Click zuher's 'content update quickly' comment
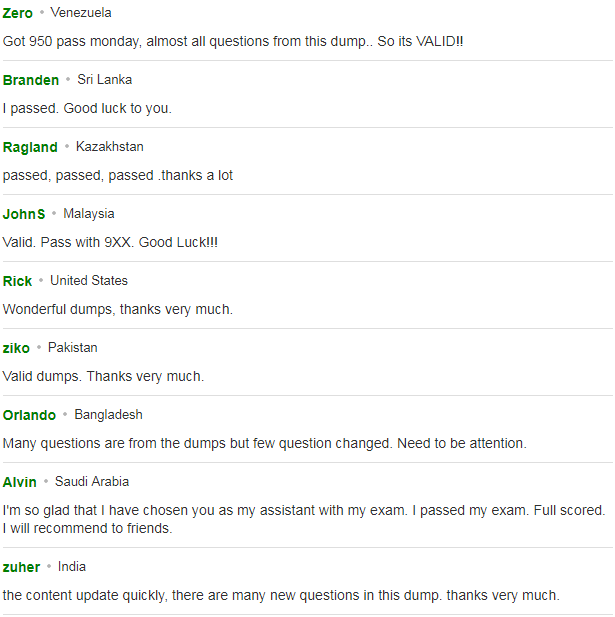The width and height of the screenshot is (615, 617). pyautogui.click(x=281, y=595)
